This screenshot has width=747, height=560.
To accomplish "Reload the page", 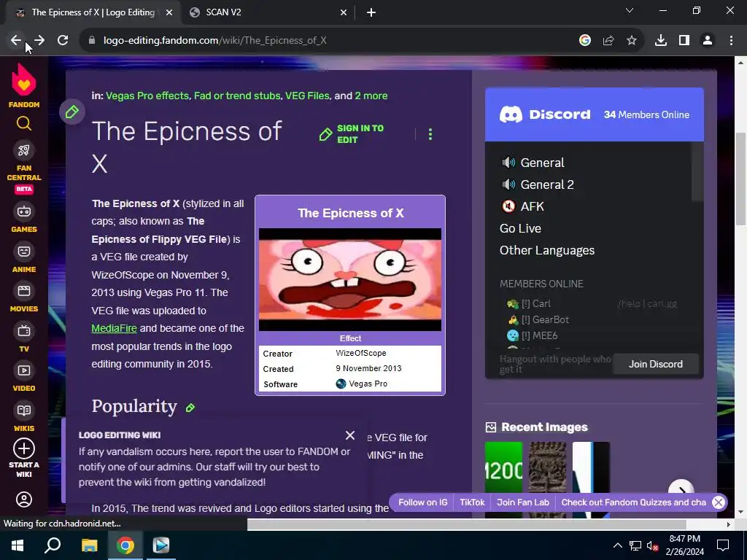I will pyautogui.click(x=63, y=41).
